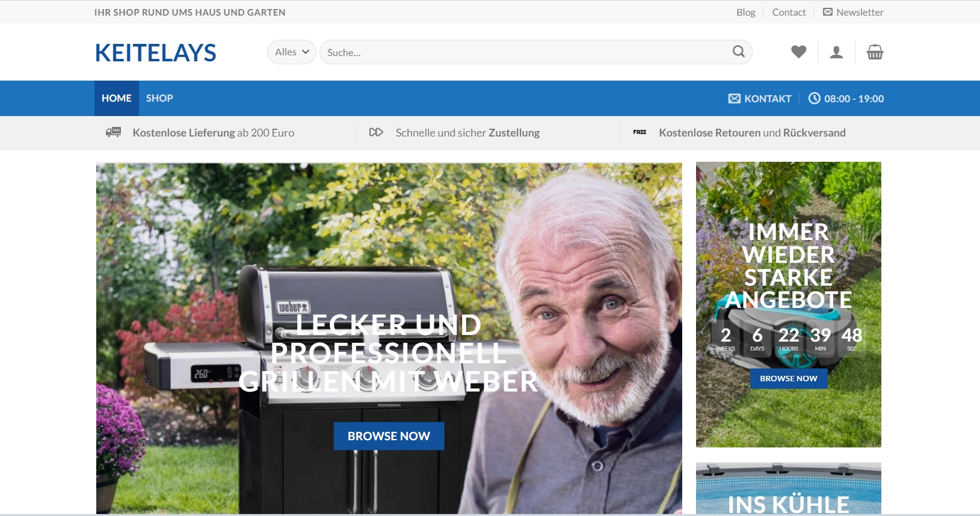Open the Contact link

click(789, 12)
